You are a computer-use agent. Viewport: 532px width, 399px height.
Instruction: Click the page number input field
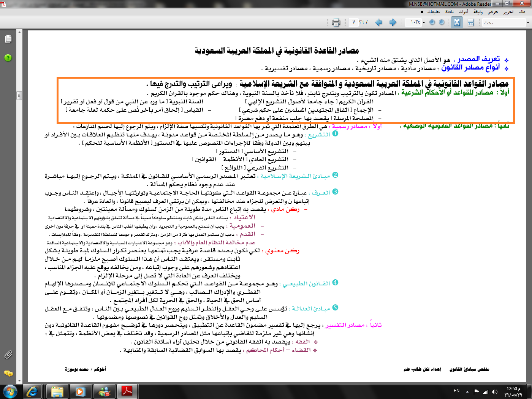[353, 22]
